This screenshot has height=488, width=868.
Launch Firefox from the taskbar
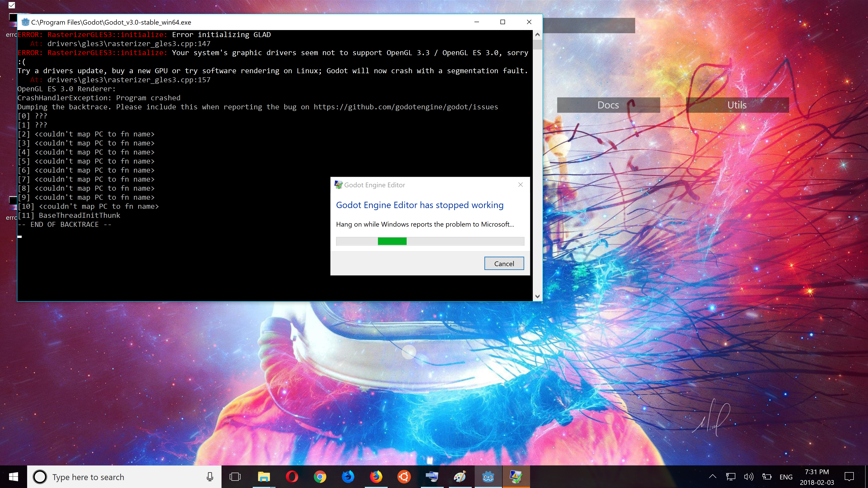click(x=376, y=477)
